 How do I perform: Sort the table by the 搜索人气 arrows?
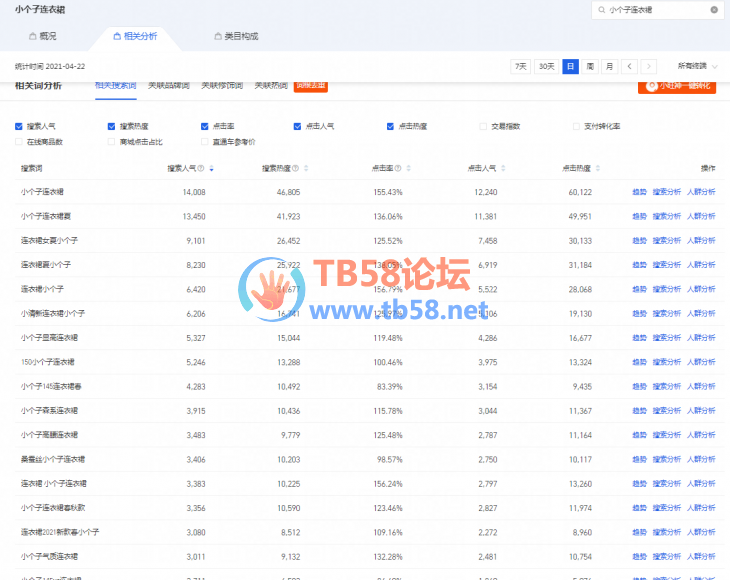211,168
